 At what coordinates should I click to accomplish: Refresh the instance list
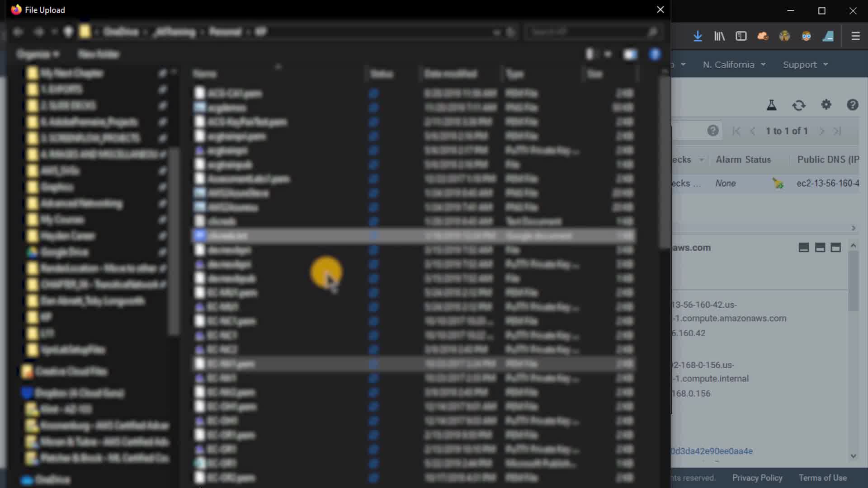[799, 105]
